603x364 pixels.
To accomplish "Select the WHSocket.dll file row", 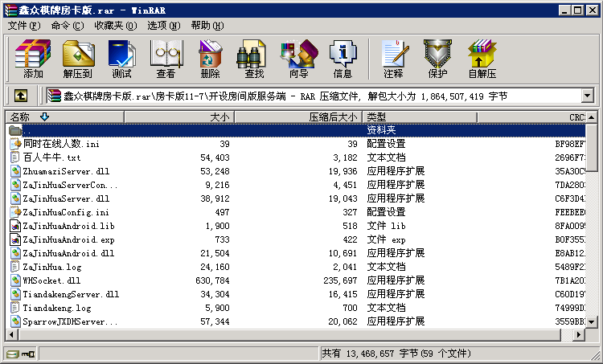I will [51, 280].
